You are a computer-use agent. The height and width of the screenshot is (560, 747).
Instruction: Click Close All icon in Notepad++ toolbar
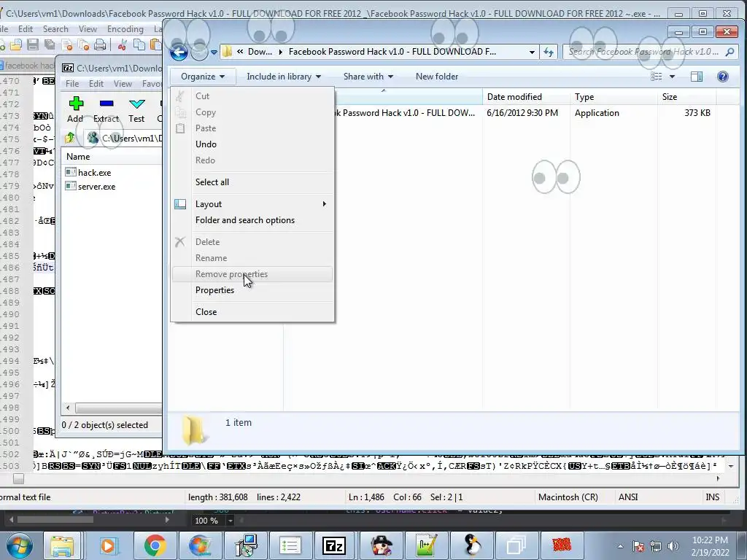[84, 44]
